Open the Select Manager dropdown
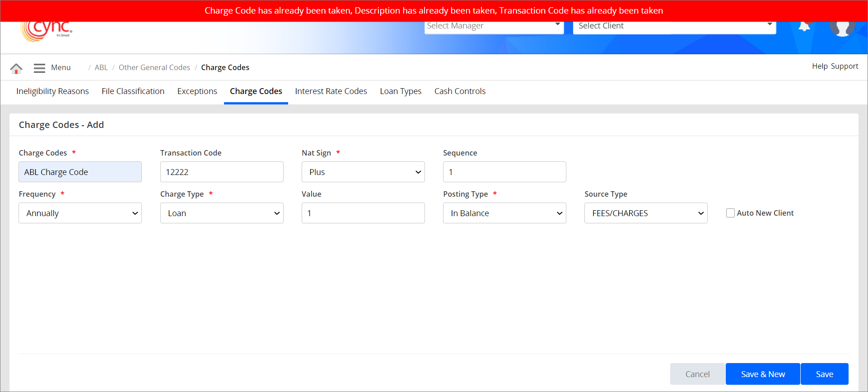This screenshot has width=868, height=392. [494, 27]
